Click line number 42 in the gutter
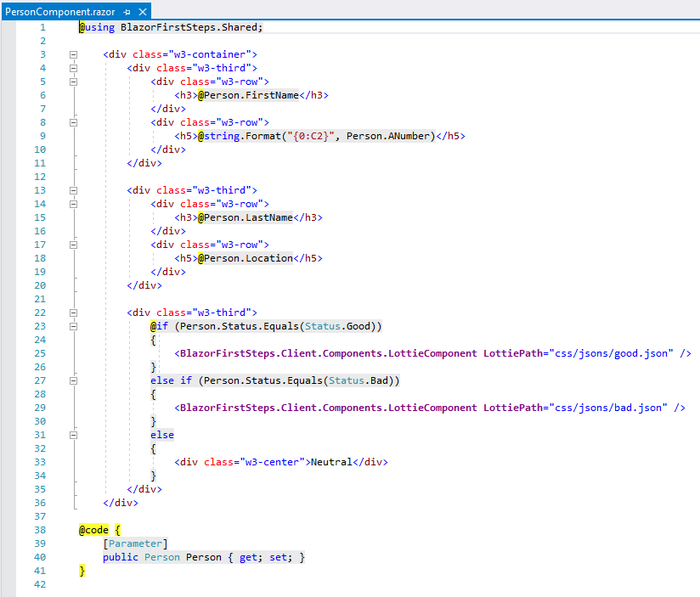 pos(40,584)
